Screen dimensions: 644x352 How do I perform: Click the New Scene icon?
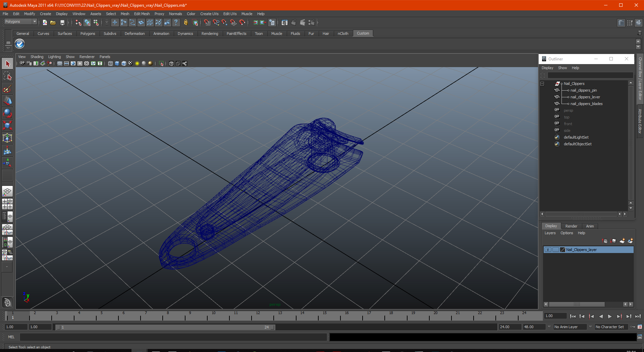(45, 22)
